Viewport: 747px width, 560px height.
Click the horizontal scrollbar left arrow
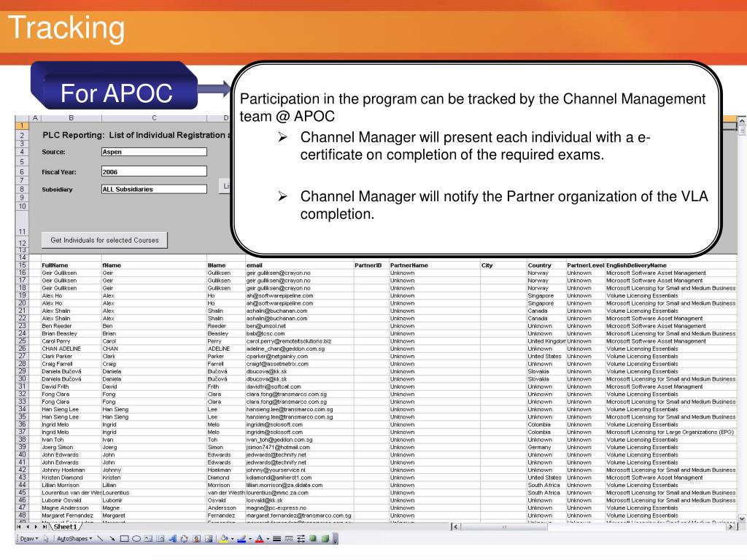[455, 527]
